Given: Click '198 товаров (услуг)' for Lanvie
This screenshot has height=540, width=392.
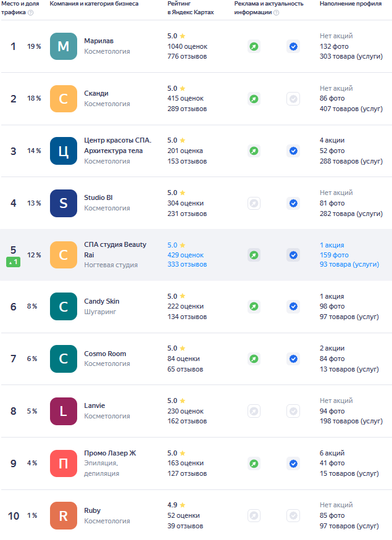Looking at the screenshot, I should click(x=351, y=421).
